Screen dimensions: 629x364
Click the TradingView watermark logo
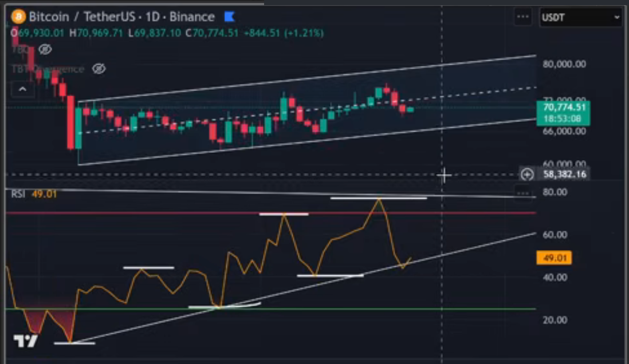point(26,342)
